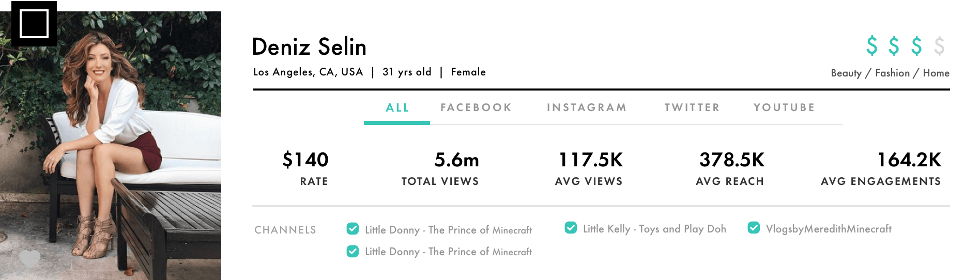Uncheck Little Kelly - Toys and Play Doh
The width and height of the screenshot is (980, 280).
(571, 228)
